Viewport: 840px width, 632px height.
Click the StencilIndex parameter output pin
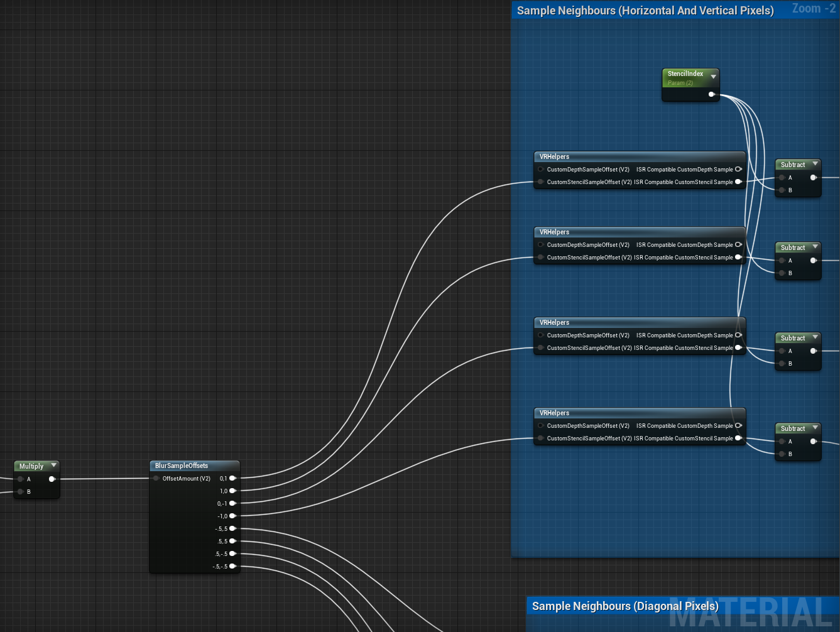click(x=711, y=94)
